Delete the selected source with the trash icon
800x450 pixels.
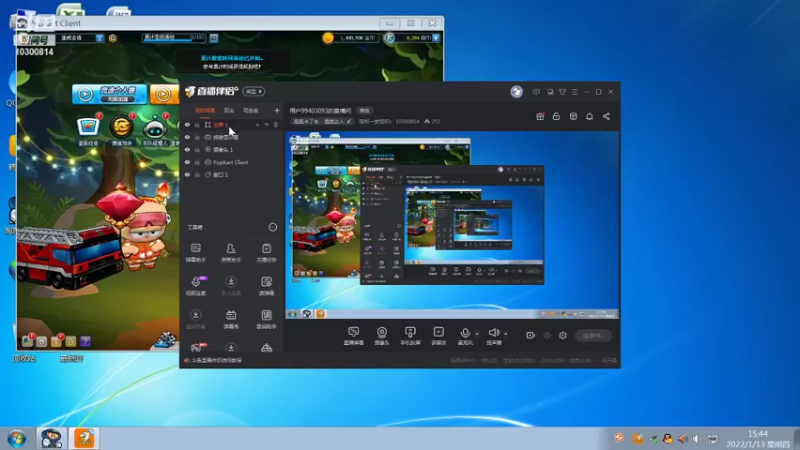276,125
